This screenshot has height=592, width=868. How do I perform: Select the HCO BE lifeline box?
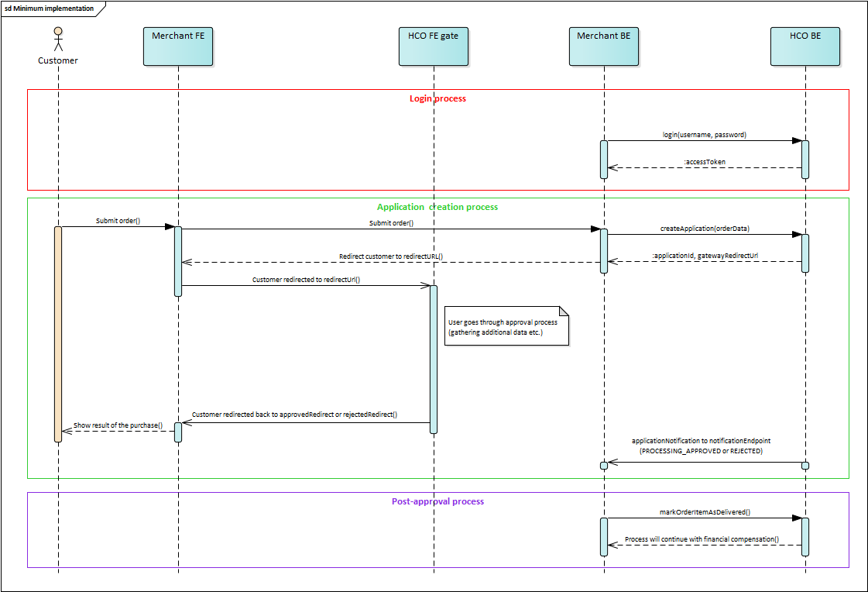coord(805,46)
